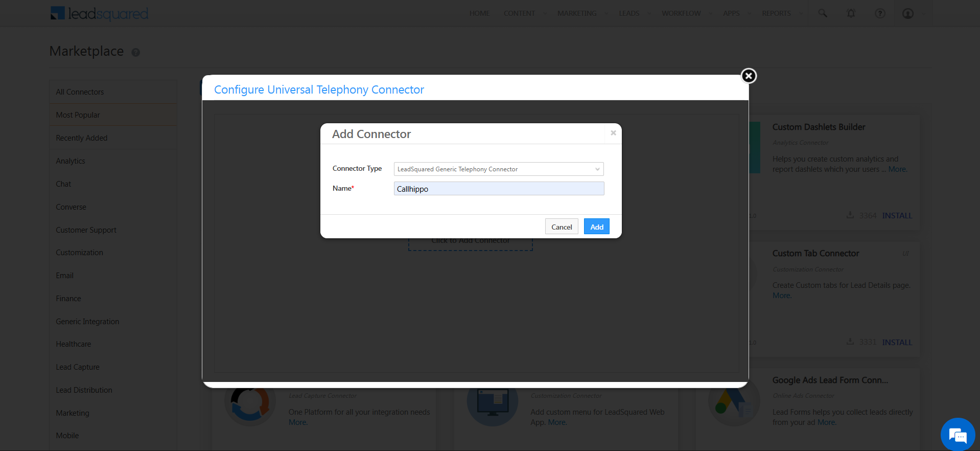Open the search magnifier icon
This screenshot has height=451, width=980.
click(x=822, y=13)
